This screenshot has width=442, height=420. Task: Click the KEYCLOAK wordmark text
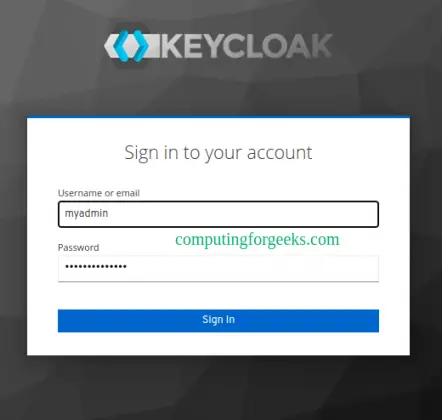[x=247, y=46]
